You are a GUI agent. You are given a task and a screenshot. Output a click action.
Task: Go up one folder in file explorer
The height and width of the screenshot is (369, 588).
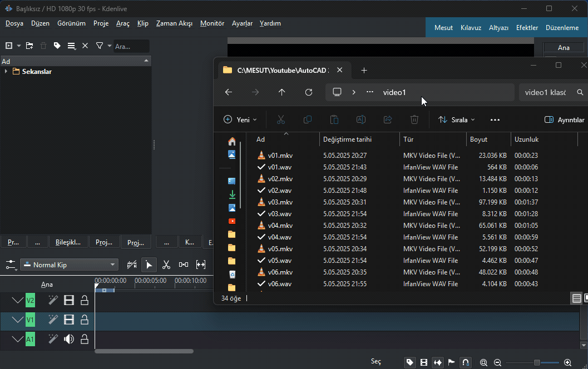[x=282, y=92]
